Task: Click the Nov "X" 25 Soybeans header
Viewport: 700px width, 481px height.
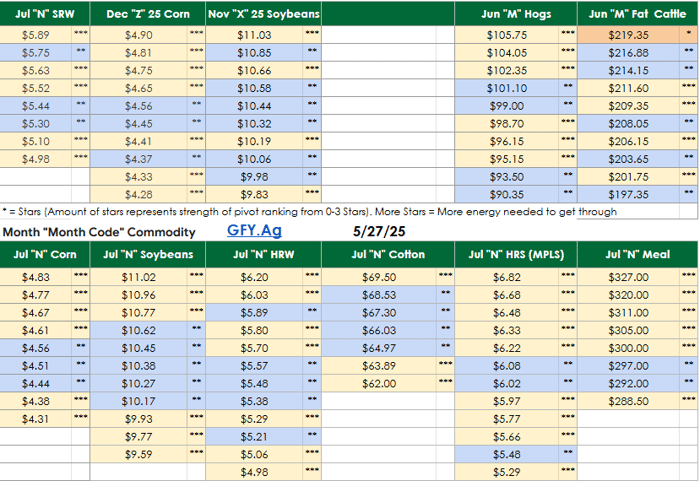Action: 264,14
